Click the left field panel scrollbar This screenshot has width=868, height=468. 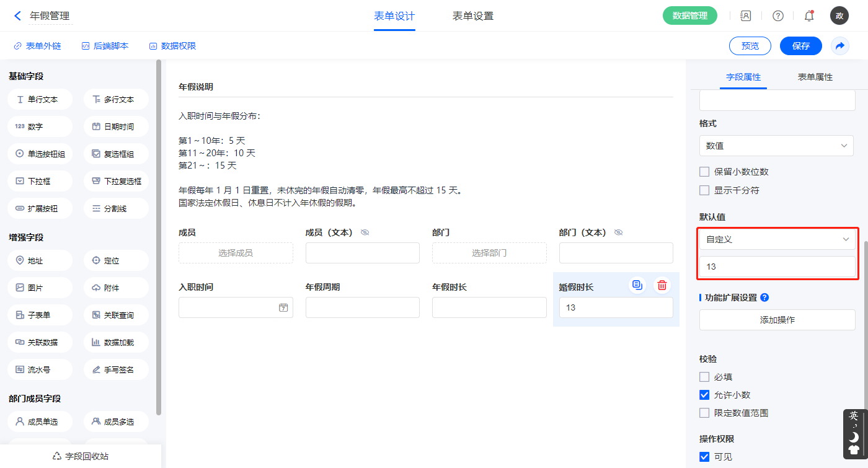coord(159,236)
